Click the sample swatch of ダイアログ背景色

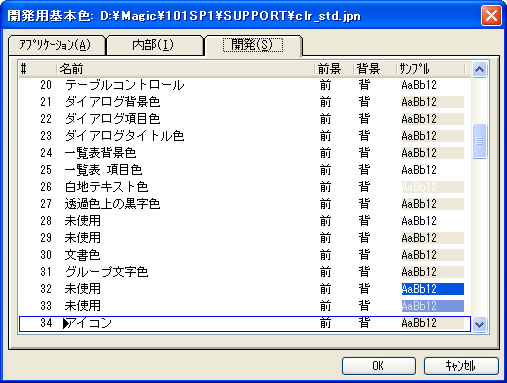click(433, 102)
